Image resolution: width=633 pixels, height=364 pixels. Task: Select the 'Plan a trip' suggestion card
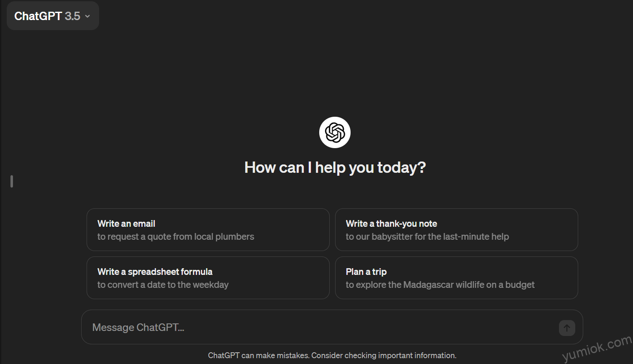point(456,278)
